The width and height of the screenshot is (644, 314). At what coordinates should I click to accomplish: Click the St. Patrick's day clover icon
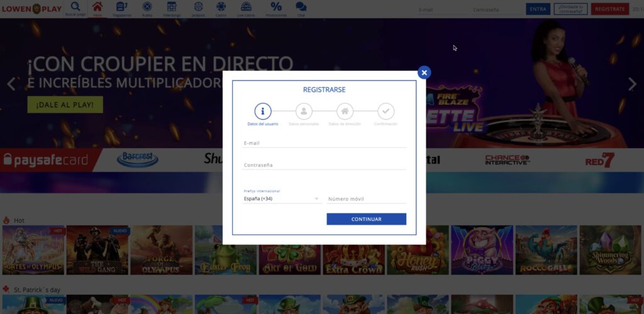6,290
